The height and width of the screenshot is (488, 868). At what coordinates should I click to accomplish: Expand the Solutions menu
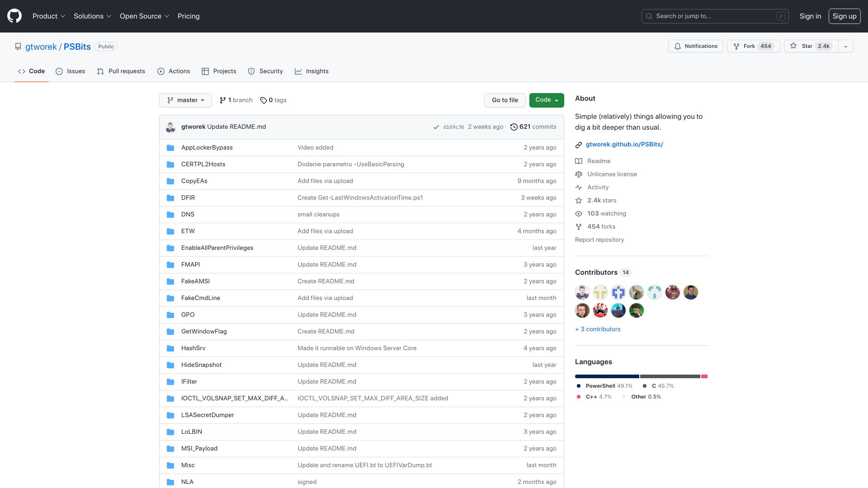[92, 16]
